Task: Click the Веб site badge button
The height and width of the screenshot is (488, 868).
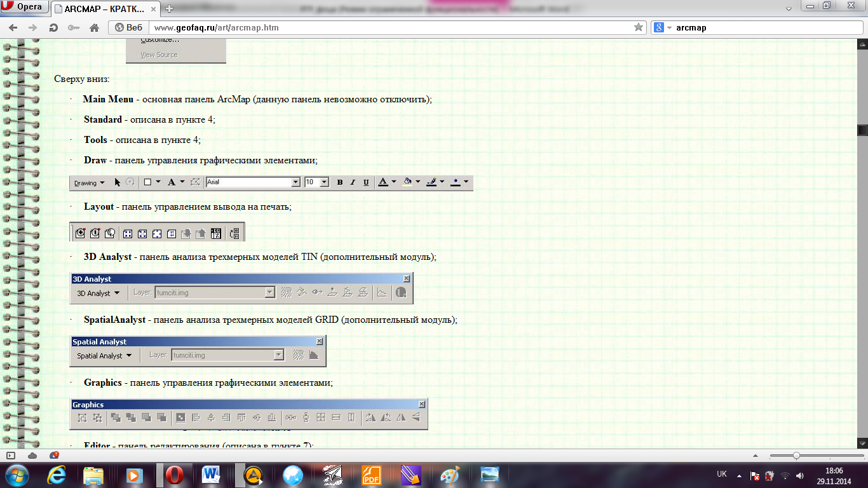Action: point(128,27)
